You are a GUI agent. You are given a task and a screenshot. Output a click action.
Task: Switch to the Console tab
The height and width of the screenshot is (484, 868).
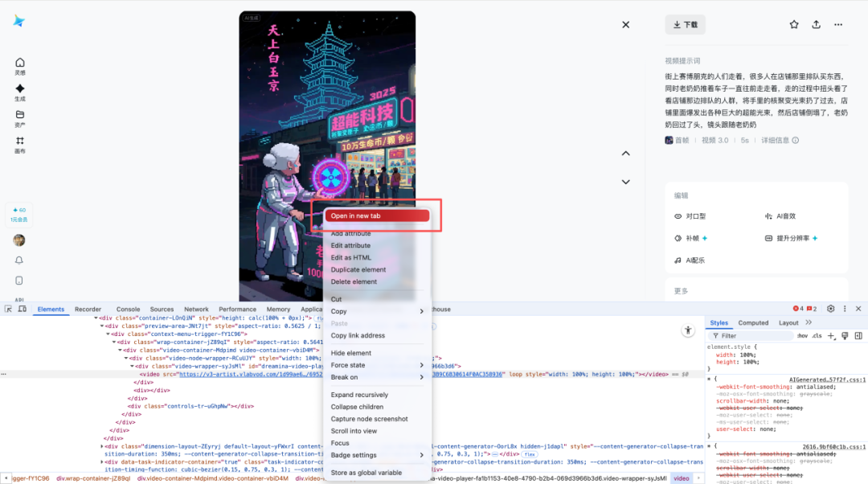[128, 310]
